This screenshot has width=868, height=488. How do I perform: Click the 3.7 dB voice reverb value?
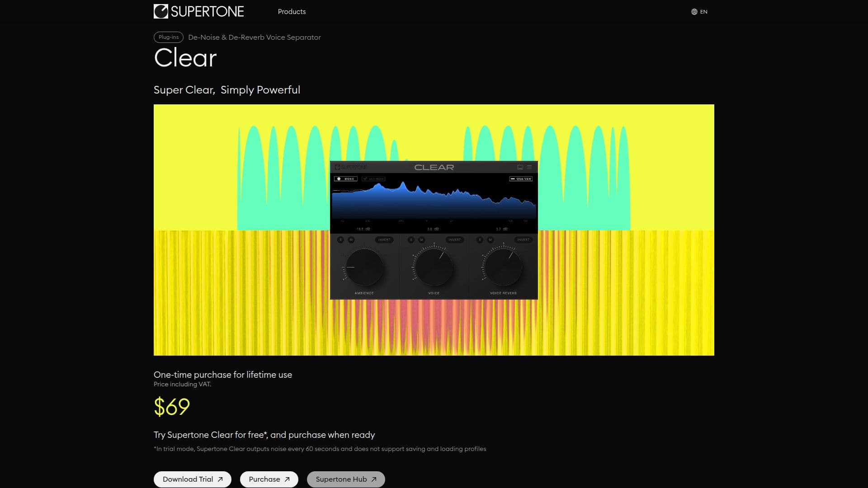coord(502,229)
